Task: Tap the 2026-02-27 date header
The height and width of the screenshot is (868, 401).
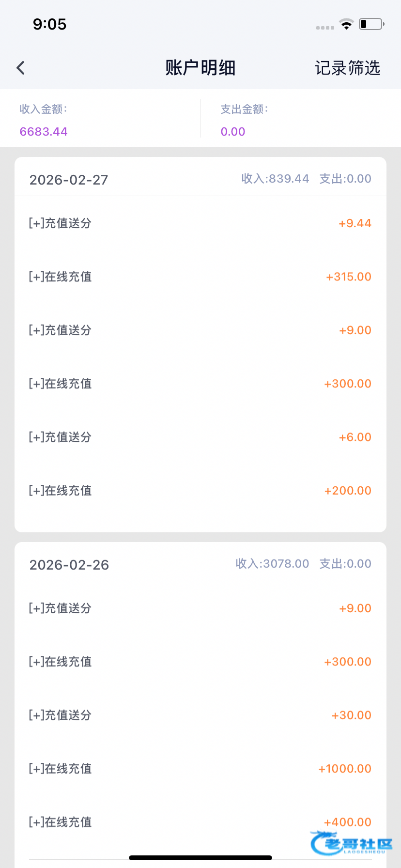Action: 69,180
